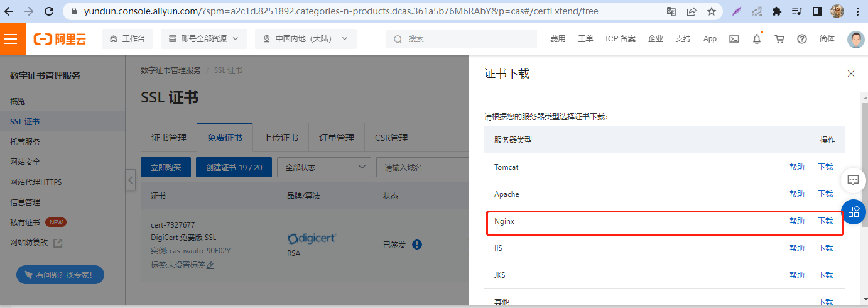Open the browser three-dot menu

pyautogui.click(x=857, y=11)
